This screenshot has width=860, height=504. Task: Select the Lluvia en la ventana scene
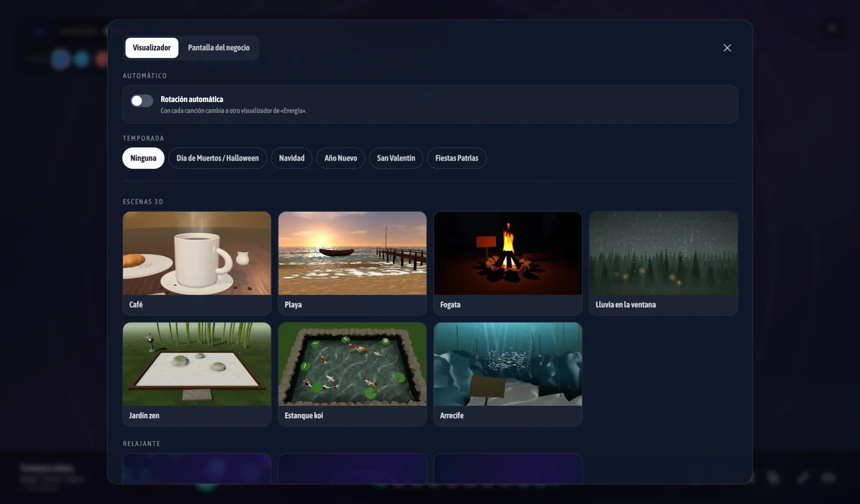point(663,263)
